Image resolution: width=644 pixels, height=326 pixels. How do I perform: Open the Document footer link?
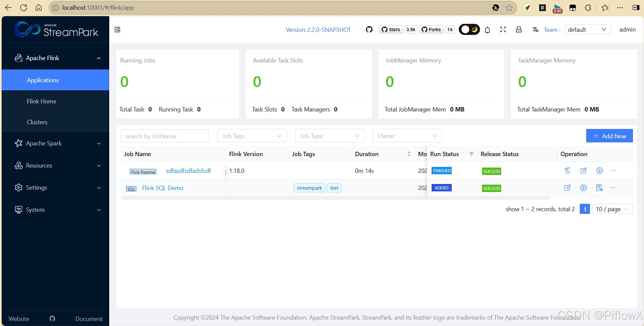click(x=89, y=319)
